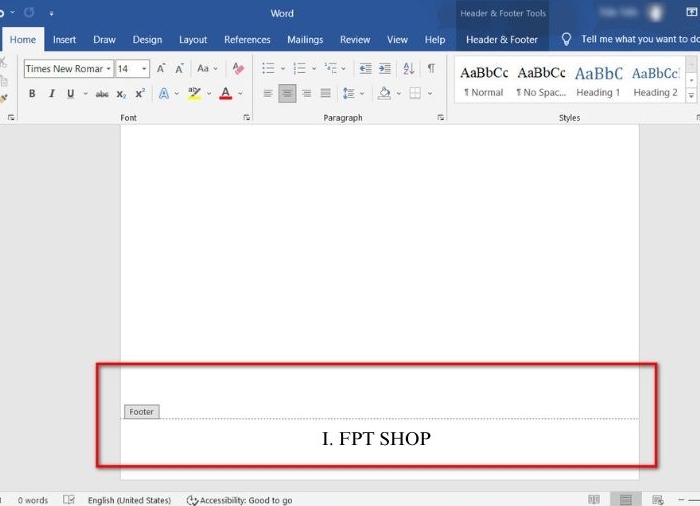The height and width of the screenshot is (506, 700).
Task: Apply the Heading 1 style
Action: [x=598, y=81]
